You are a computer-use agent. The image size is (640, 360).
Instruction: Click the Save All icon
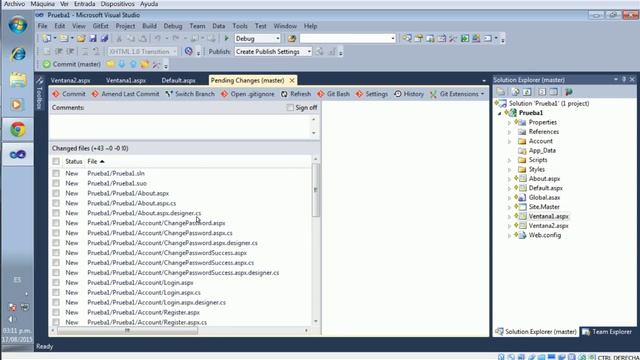tap(104, 38)
